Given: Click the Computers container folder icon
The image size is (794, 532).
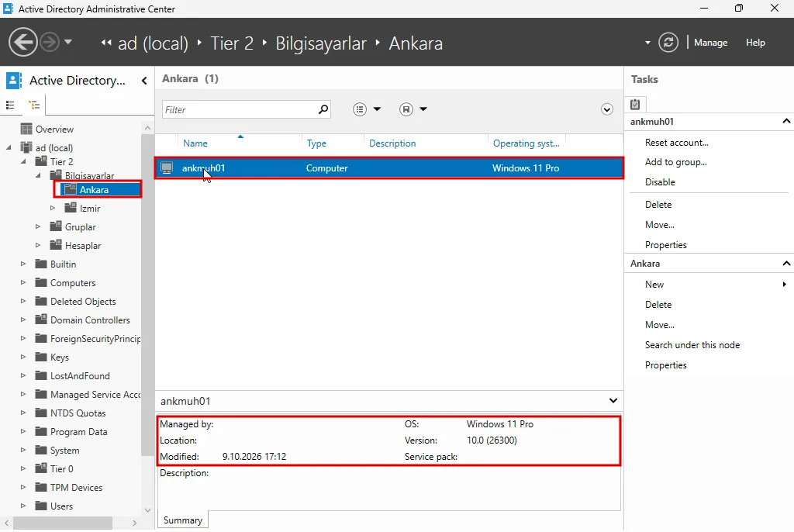Looking at the screenshot, I should point(41,282).
